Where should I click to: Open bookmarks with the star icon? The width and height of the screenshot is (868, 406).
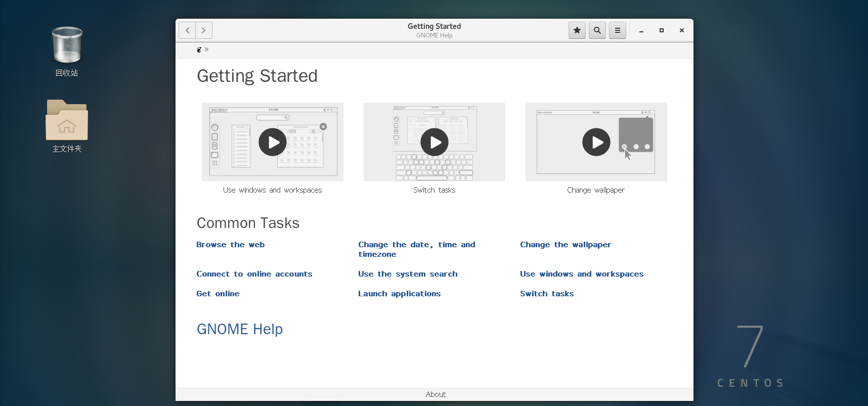pyautogui.click(x=577, y=30)
